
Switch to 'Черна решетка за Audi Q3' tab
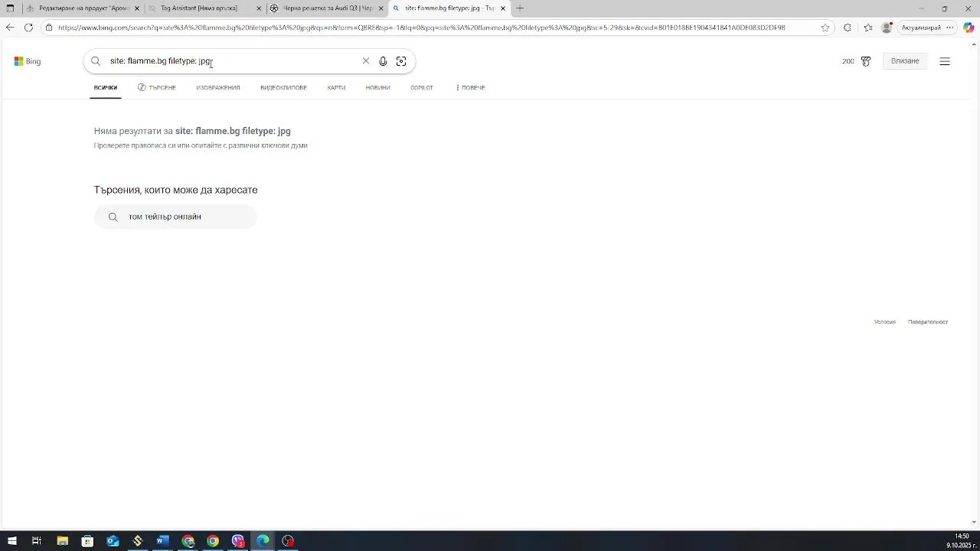click(325, 8)
